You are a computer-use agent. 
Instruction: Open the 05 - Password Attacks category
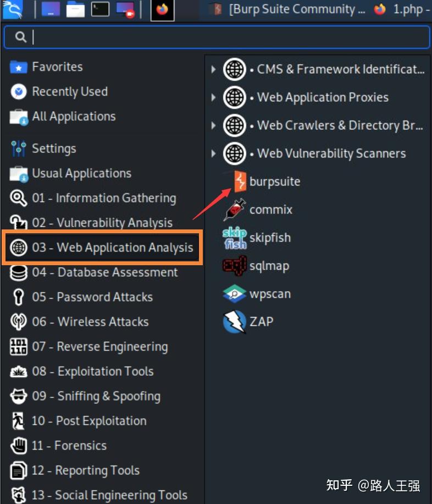click(x=92, y=297)
